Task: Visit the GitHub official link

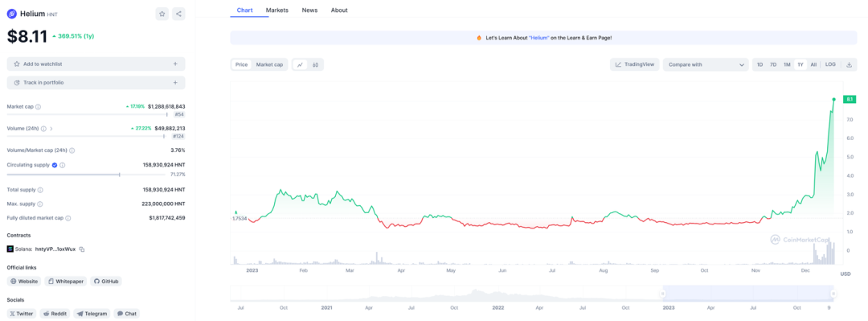Action: click(106, 281)
